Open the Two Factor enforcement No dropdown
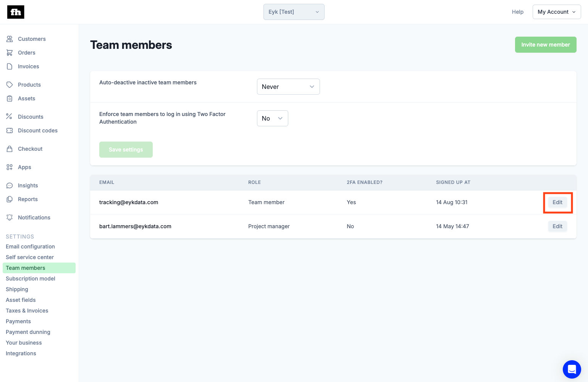This screenshot has height=382, width=588. 273,118
